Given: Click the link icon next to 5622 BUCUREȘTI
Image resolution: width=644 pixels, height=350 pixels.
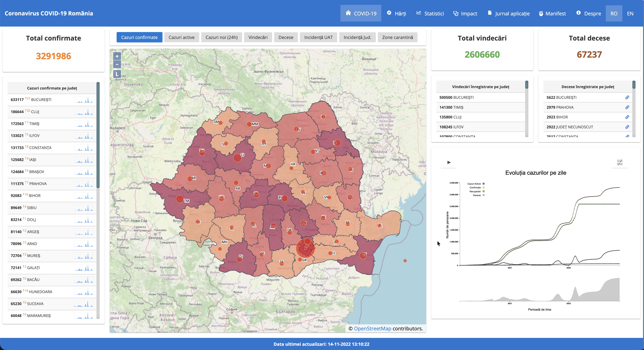Looking at the screenshot, I should click(627, 97).
